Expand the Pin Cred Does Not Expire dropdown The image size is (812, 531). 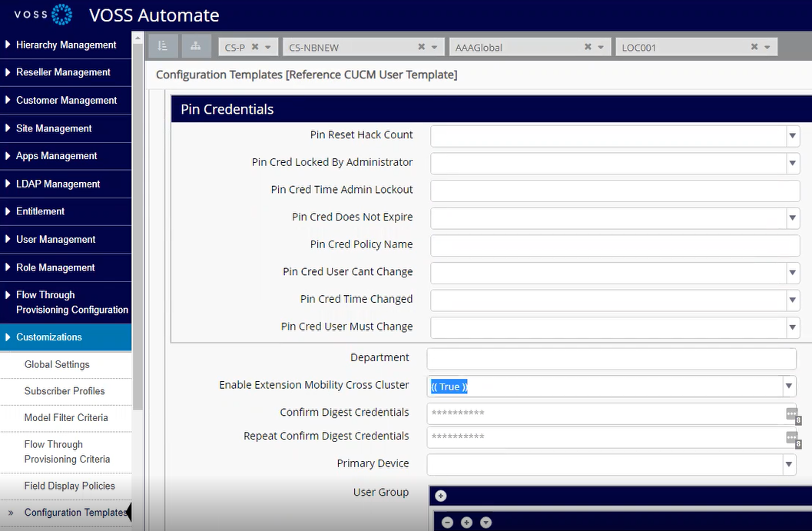[x=793, y=218]
